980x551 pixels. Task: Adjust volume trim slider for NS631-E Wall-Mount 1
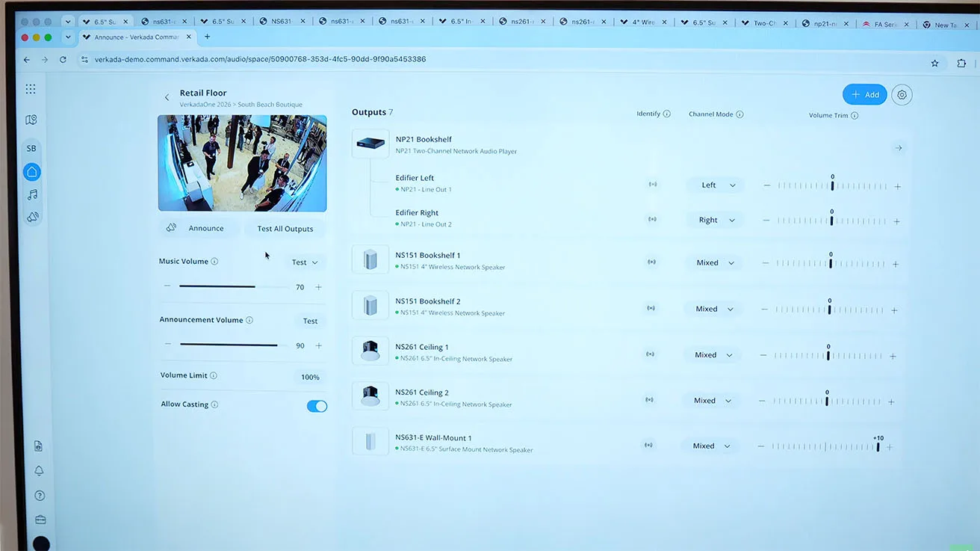click(x=825, y=447)
